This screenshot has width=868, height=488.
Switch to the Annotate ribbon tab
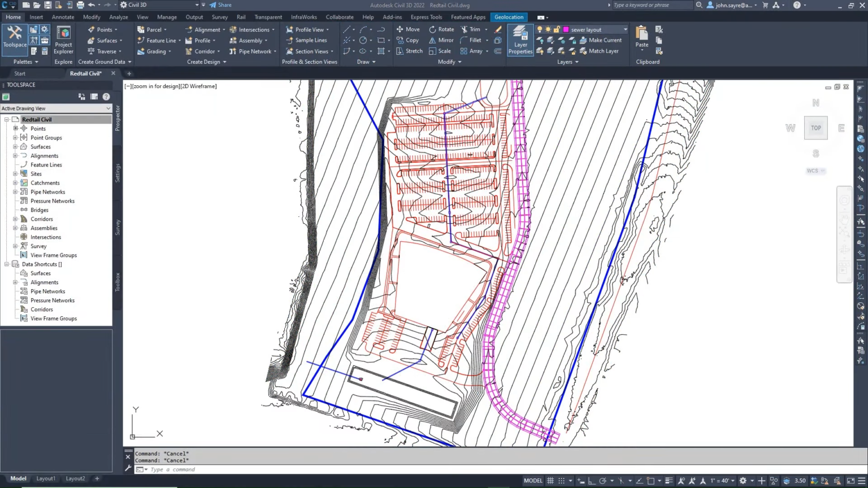[63, 17]
